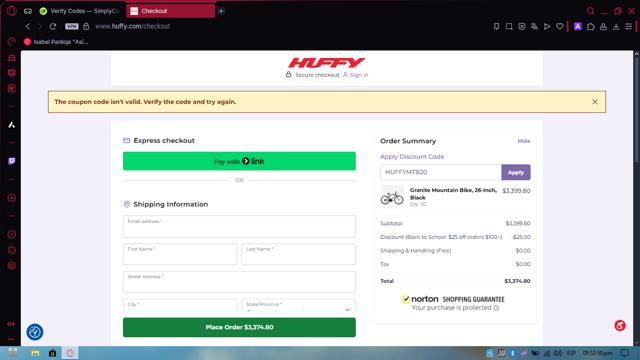Viewport: 640px width, 360px height.
Task: Click the Huffy logo
Action: pos(327,62)
